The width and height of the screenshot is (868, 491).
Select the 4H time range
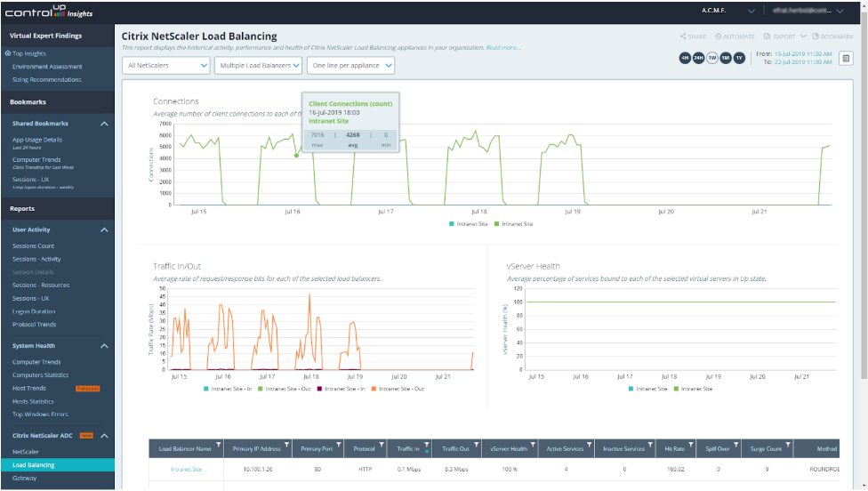click(685, 58)
